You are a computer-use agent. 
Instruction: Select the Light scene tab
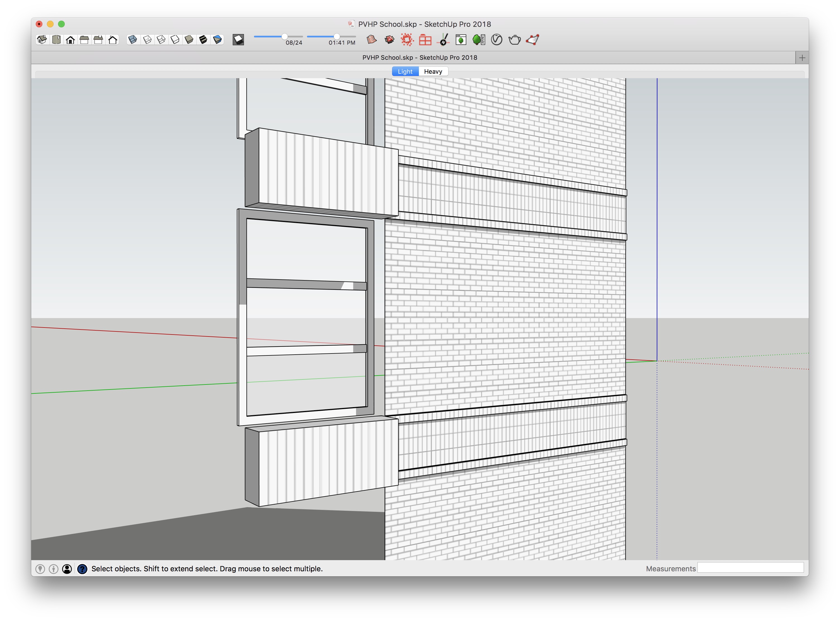tap(405, 71)
